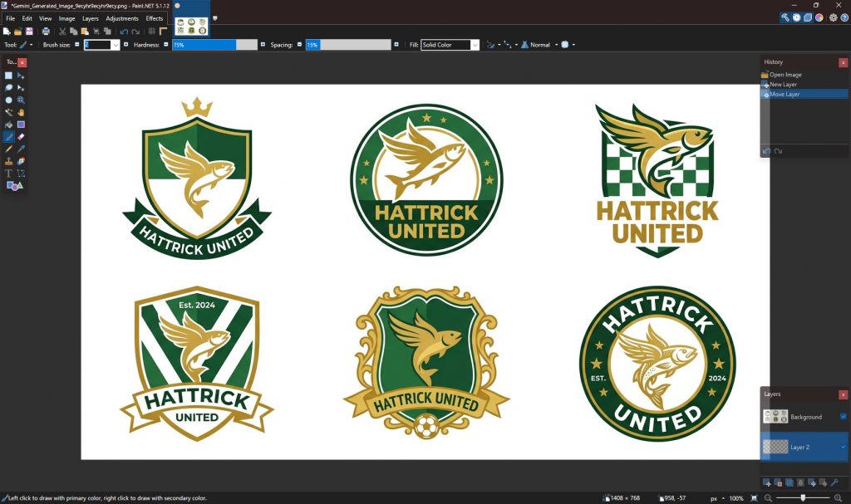The width and height of the screenshot is (851, 504).
Task: Open Layer Properties wrench icon
Action: pyautogui.click(x=834, y=482)
